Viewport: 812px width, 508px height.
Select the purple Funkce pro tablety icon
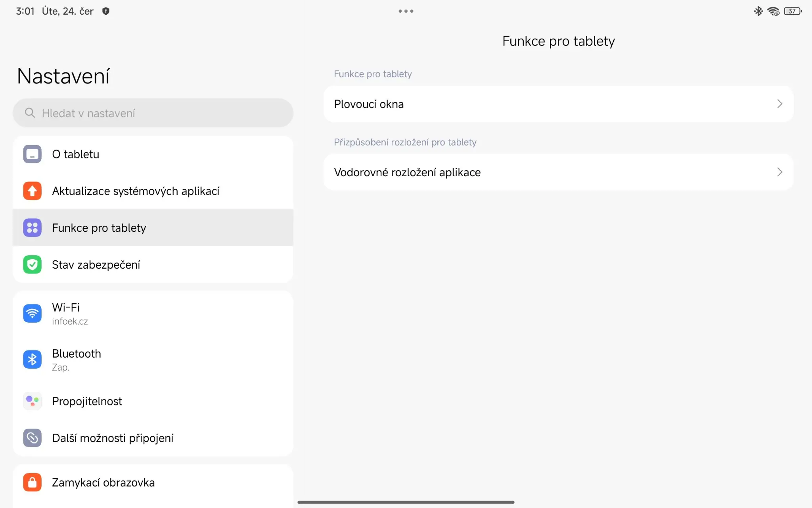point(32,228)
